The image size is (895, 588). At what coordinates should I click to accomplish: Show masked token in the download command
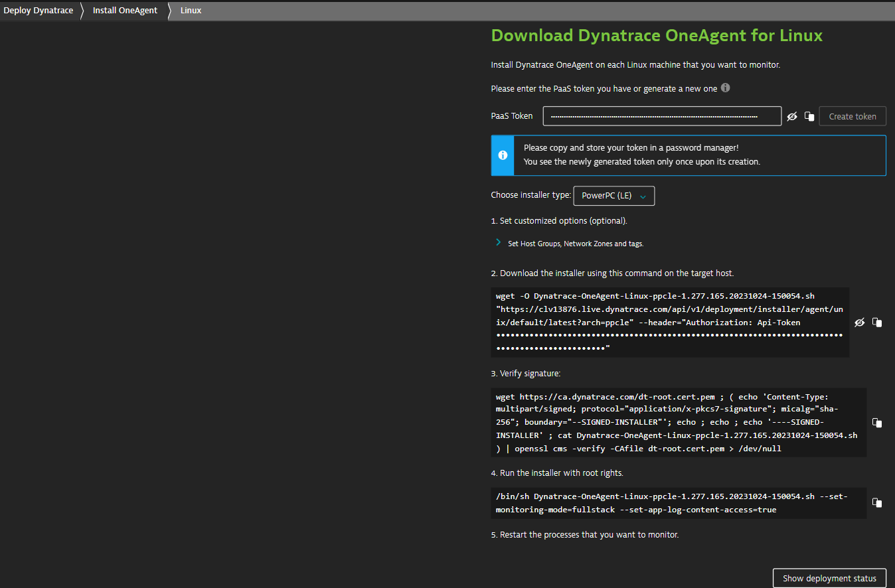(859, 322)
